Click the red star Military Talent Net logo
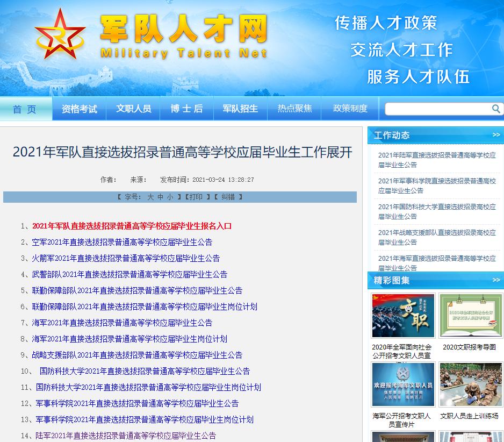This screenshot has height=442, width=504. (x=60, y=35)
